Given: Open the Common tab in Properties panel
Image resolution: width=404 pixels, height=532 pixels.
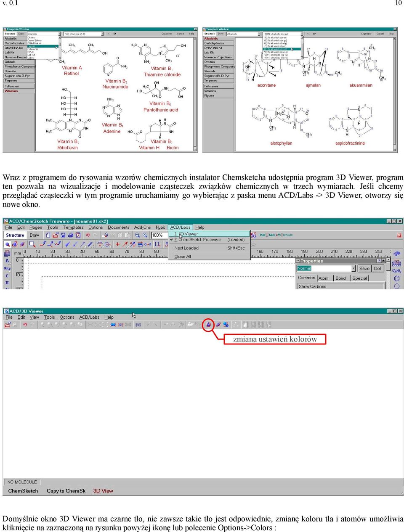Looking at the screenshot, I should 306,278.
